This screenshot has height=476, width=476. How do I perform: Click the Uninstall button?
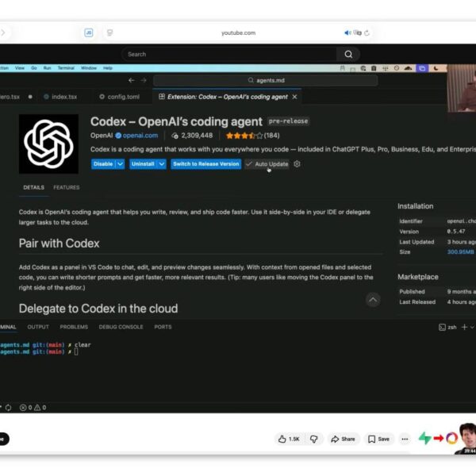coord(144,164)
